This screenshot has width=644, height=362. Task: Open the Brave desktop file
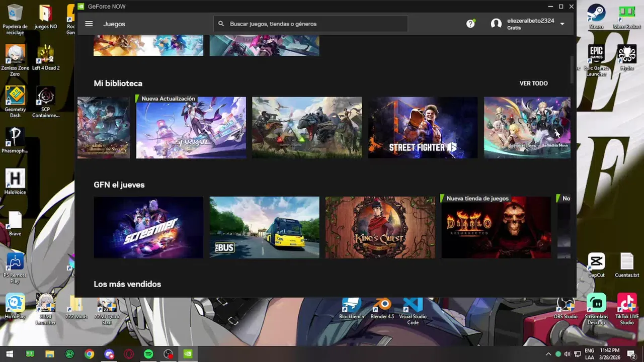[15, 223]
